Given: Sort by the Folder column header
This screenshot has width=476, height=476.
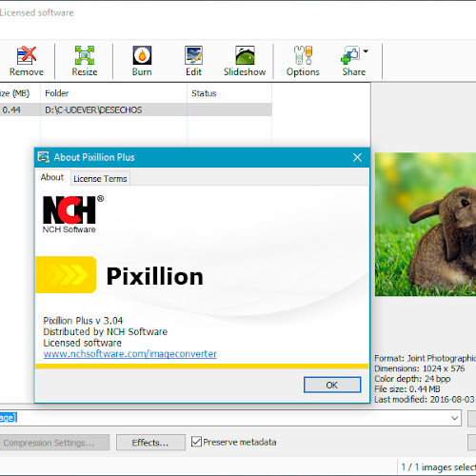Looking at the screenshot, I should coord(113,93).
